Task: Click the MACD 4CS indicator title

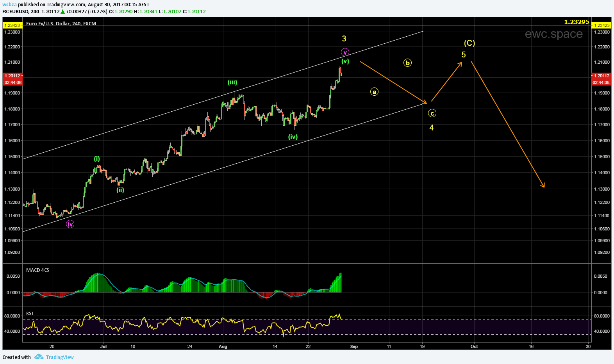Action: point(37,270)
